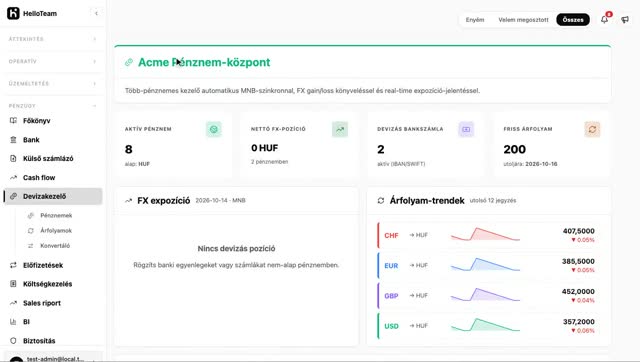Screen dimensions: 640x362
Task: Click the Aktív pénznem card icon
Action: 213,129
